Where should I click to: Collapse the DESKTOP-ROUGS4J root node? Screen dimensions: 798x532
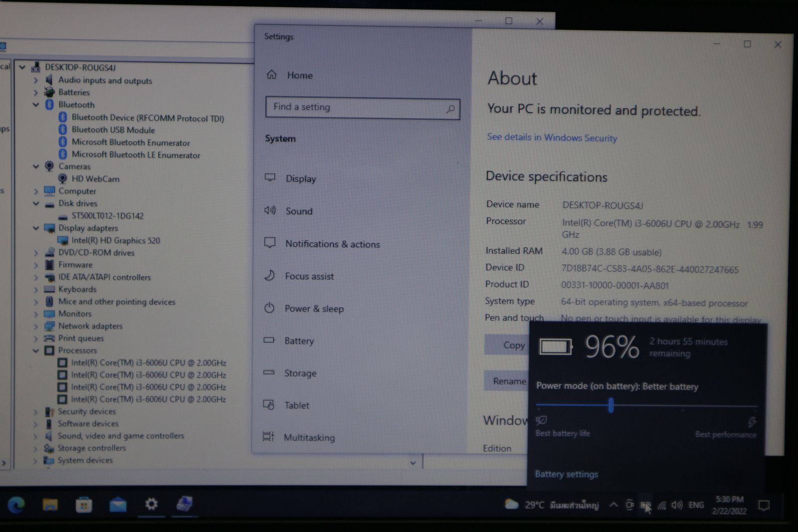tap(22, 67)
